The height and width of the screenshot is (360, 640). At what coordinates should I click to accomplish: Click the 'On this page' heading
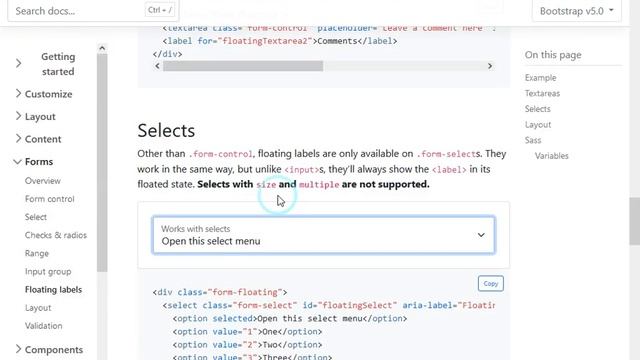click(x=553, y=55)
